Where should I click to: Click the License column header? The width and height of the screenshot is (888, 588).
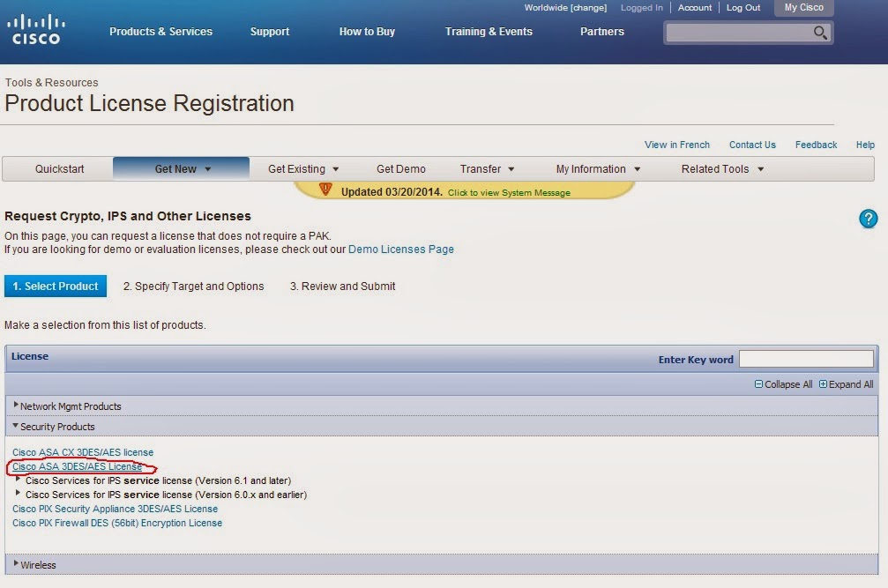click(30, 356)
